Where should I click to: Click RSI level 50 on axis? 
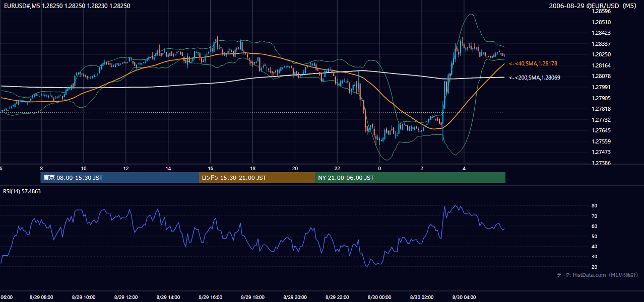pyautogui.click(x=595, y=236)
